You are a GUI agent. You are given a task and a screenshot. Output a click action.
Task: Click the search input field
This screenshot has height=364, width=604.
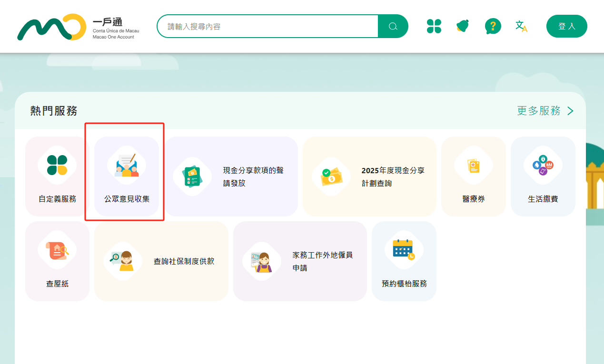(267, 26)
